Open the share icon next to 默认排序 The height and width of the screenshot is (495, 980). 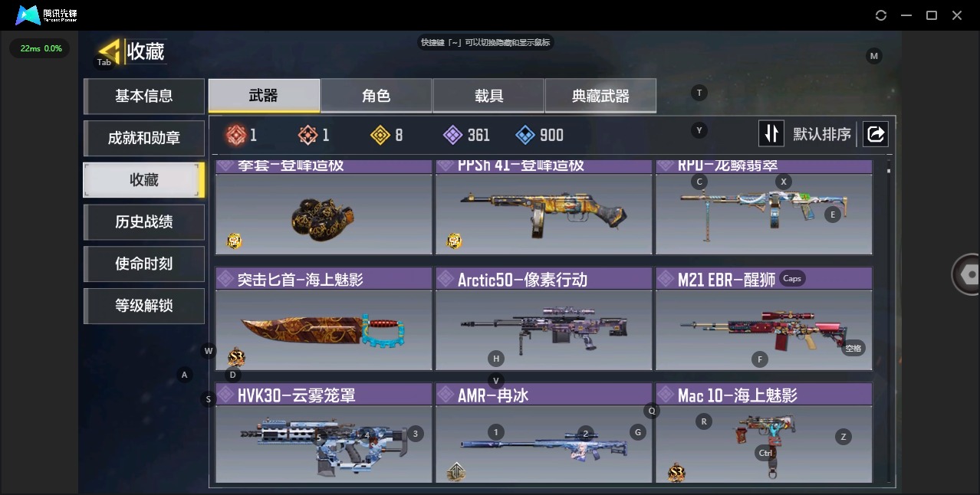click(x=875, y=134)
